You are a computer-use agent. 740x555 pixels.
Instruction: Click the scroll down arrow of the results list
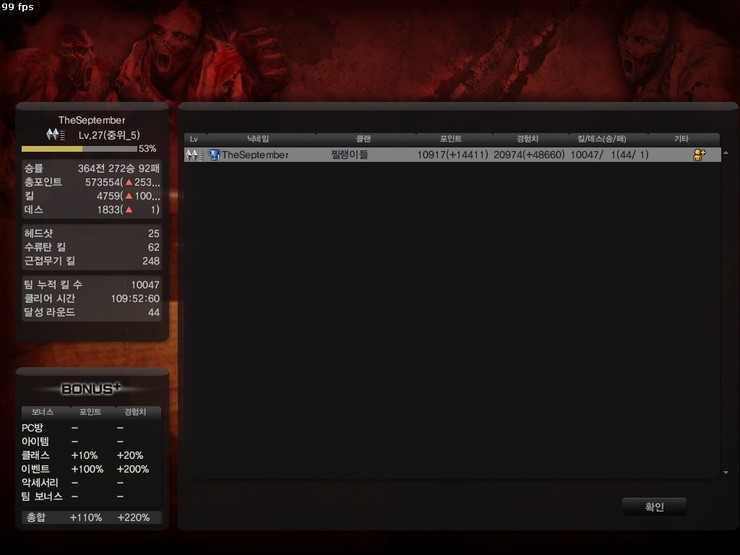click(726, 472)
